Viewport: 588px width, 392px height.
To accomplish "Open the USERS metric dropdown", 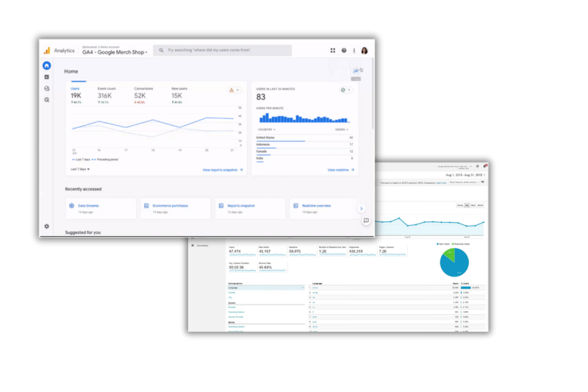I will coord(342,129).
